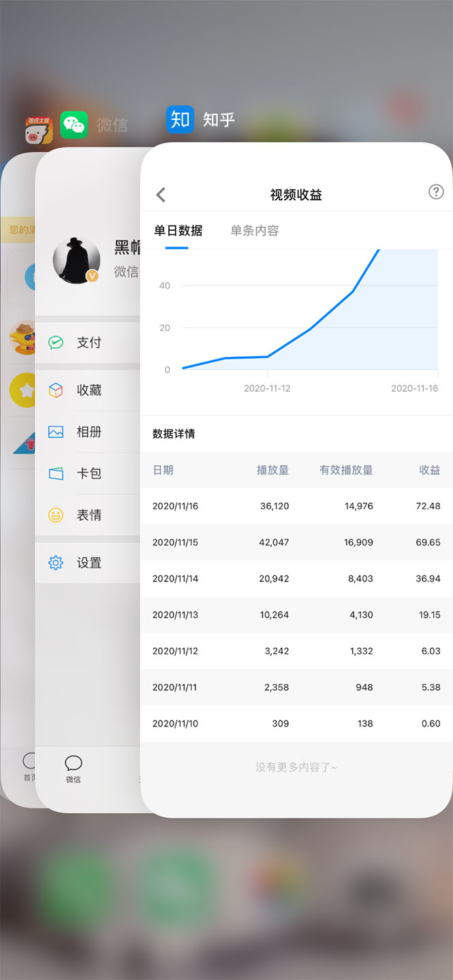Click the 播放量 column header
This screenshot has height=980, width=453.
click(272, 470)
